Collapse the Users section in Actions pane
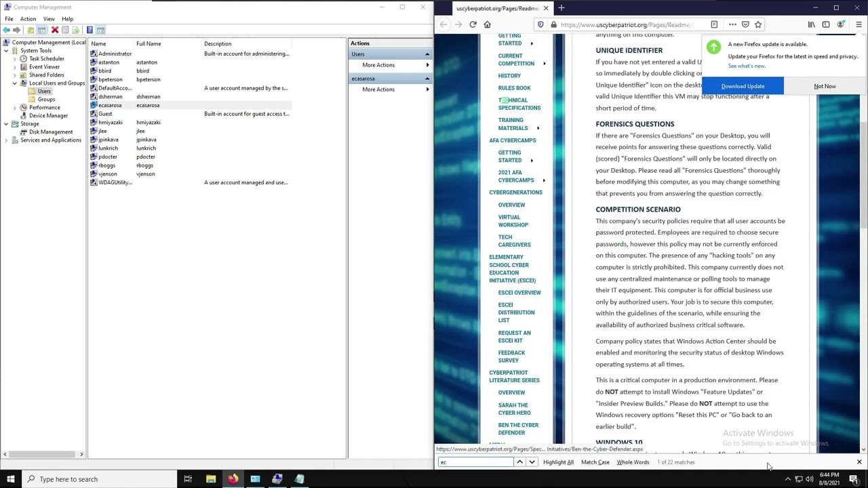The width and height of the screenshot is (868, 488). (427, 54)
